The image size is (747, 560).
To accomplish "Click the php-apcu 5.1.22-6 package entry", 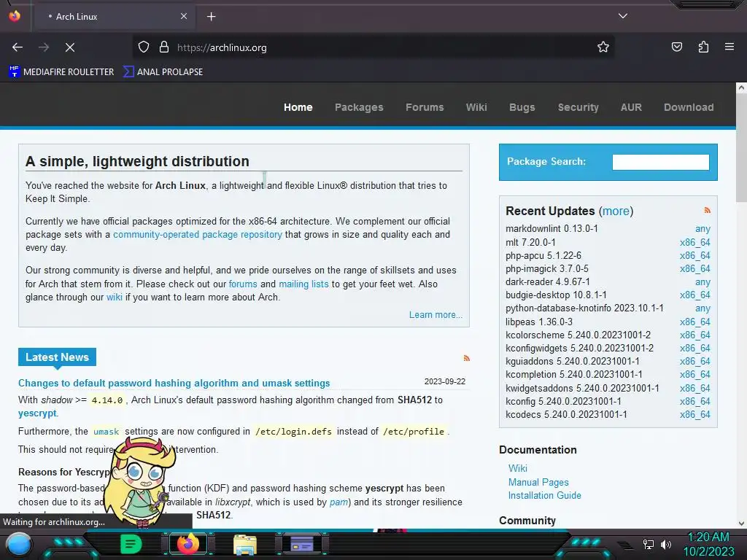I will click(543, 255).
